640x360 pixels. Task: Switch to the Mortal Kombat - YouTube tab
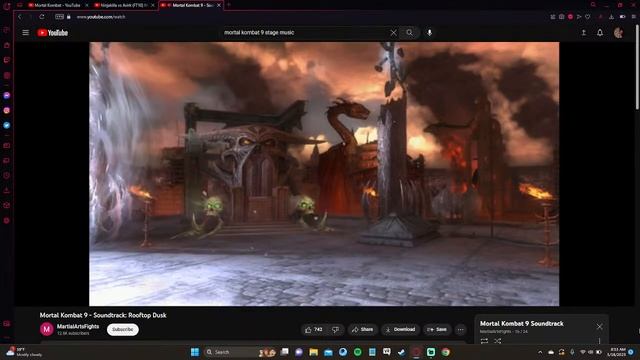tap(57, 5)
